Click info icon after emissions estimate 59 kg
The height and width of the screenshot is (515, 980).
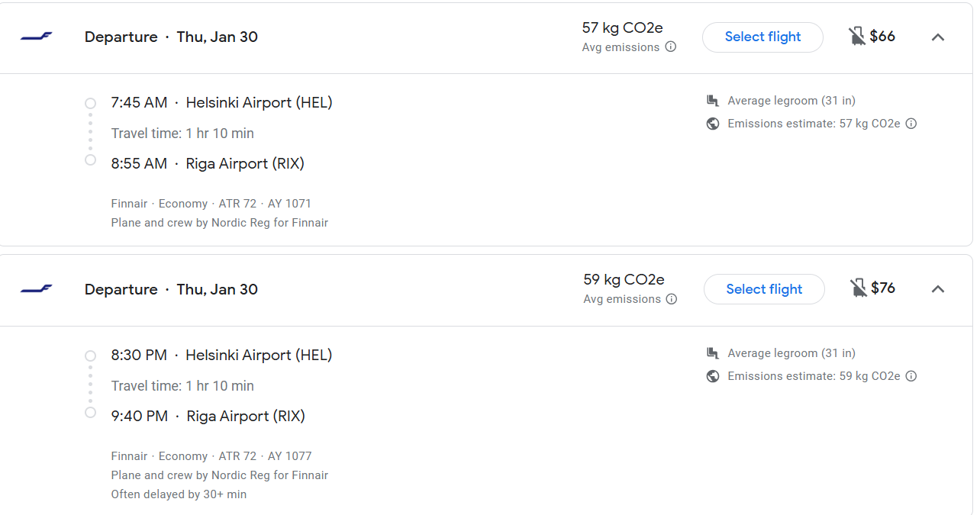click(x=911, y=376)
